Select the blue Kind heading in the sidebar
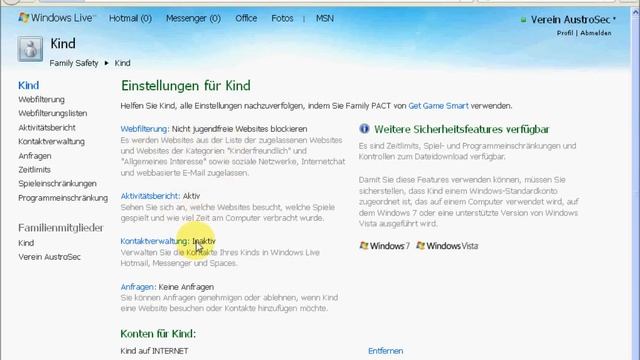 pos(29,85)
